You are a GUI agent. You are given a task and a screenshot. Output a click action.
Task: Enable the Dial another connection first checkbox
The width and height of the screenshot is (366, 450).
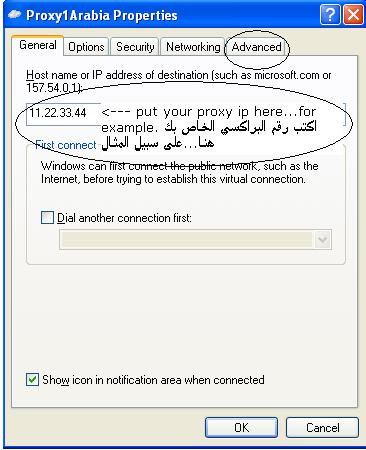click(x=47, y=218)
